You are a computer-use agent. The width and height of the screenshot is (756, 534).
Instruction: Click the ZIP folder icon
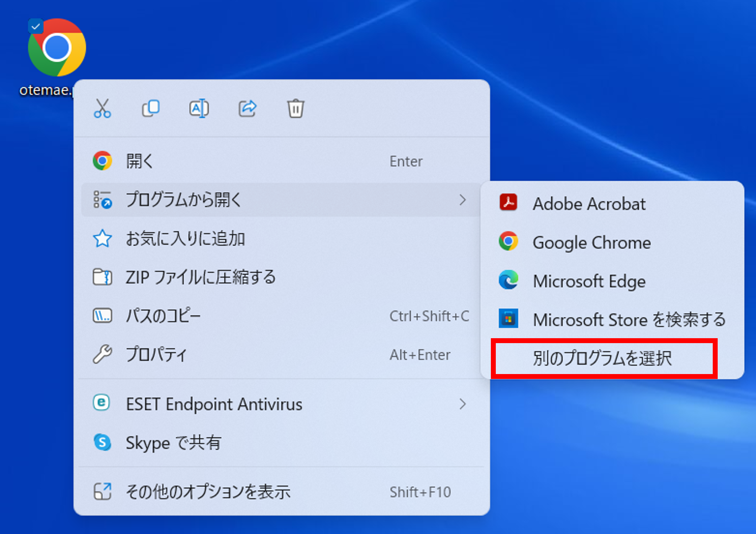(102, 277)
